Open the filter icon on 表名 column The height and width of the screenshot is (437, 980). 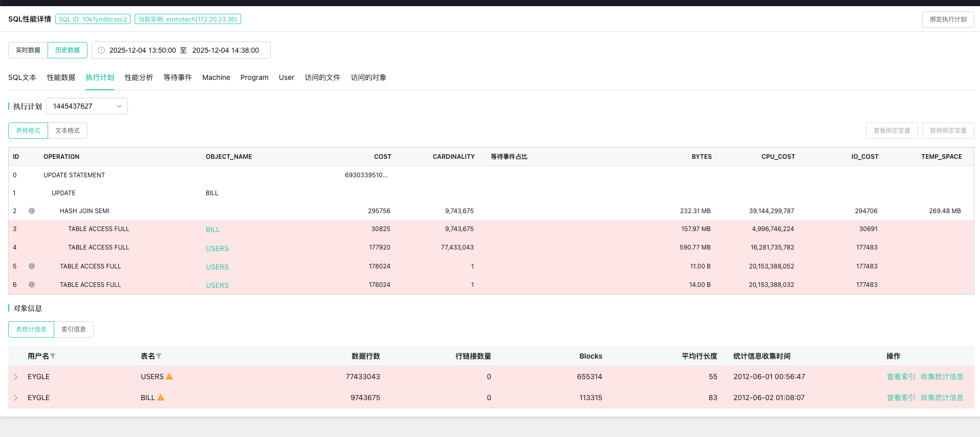(159, 356)
